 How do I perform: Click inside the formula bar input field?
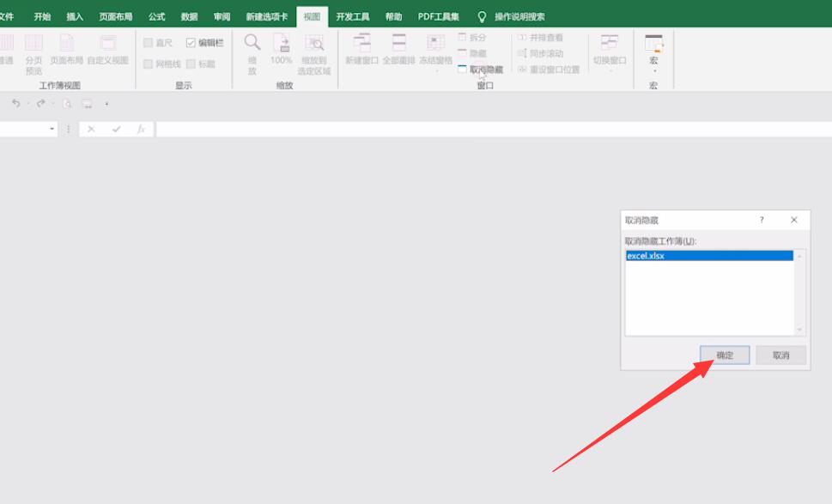point(494,129)
